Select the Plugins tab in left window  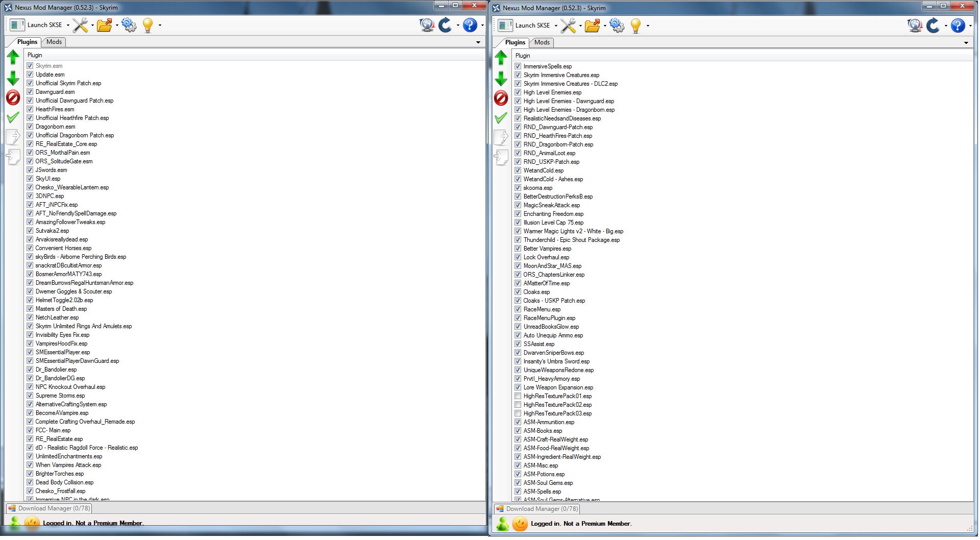click(x=27, y=42)
